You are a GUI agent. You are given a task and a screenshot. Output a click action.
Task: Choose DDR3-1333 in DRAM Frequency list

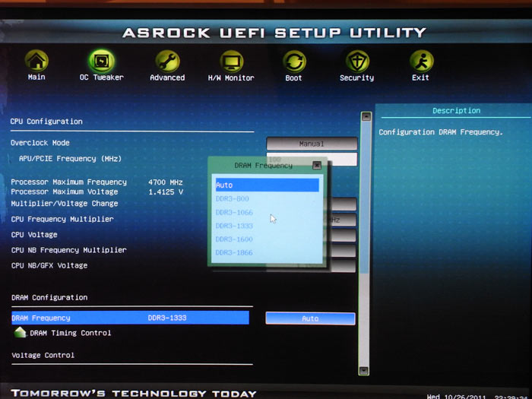point(234,226)
